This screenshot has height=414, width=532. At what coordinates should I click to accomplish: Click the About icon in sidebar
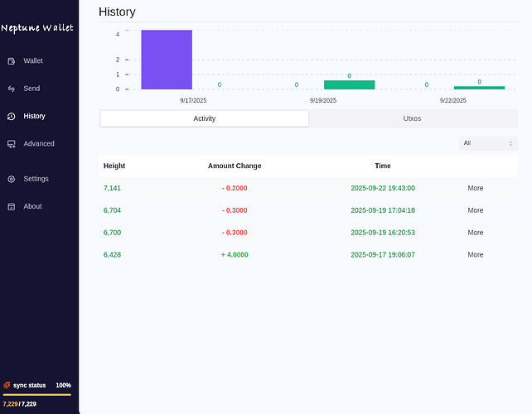tap(12, 206)
